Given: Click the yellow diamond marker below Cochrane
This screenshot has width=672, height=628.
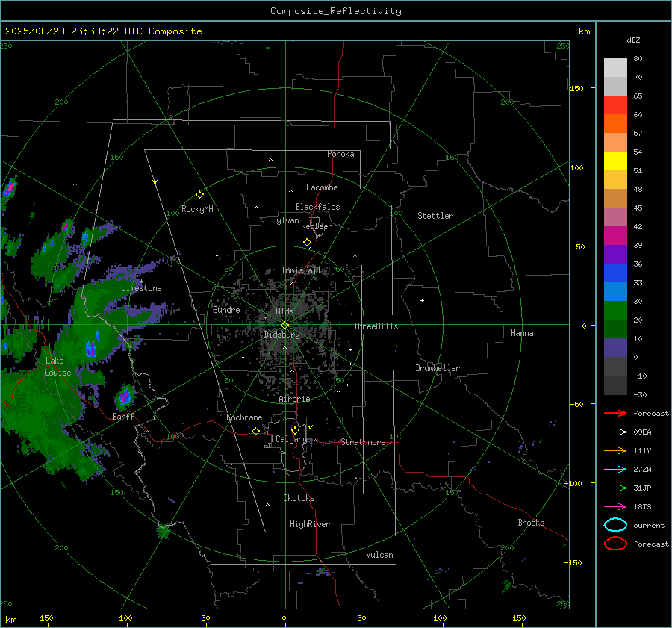Looking at the screenshot, I should click(256, 431).
